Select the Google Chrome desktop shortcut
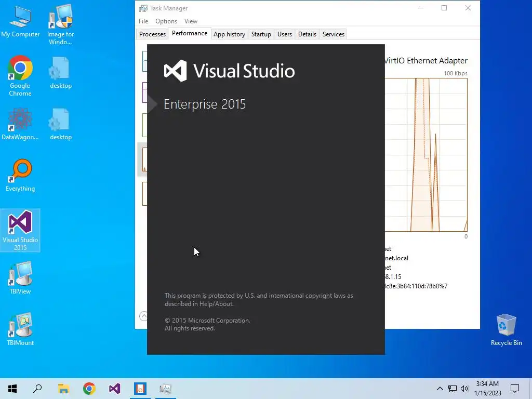This screenshot has height=399, width=532. (x=20, y=76)
